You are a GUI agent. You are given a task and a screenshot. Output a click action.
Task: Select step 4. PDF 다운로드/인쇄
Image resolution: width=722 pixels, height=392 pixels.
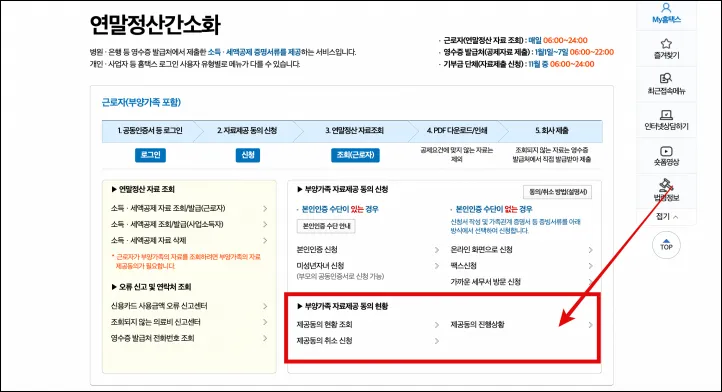pos(457,131)
